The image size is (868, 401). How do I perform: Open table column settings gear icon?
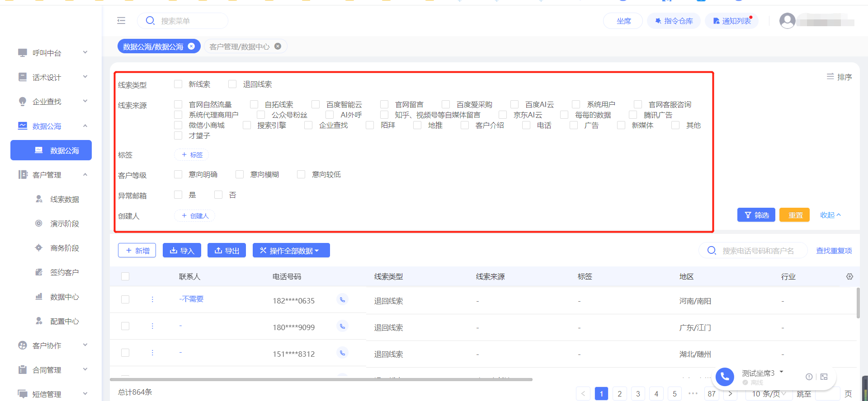coord(849,276)
